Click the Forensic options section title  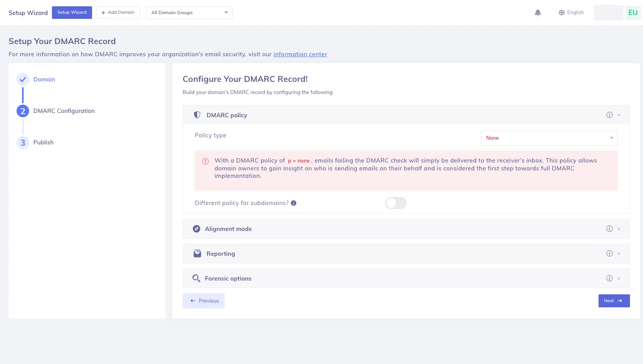tap(228, 279)
